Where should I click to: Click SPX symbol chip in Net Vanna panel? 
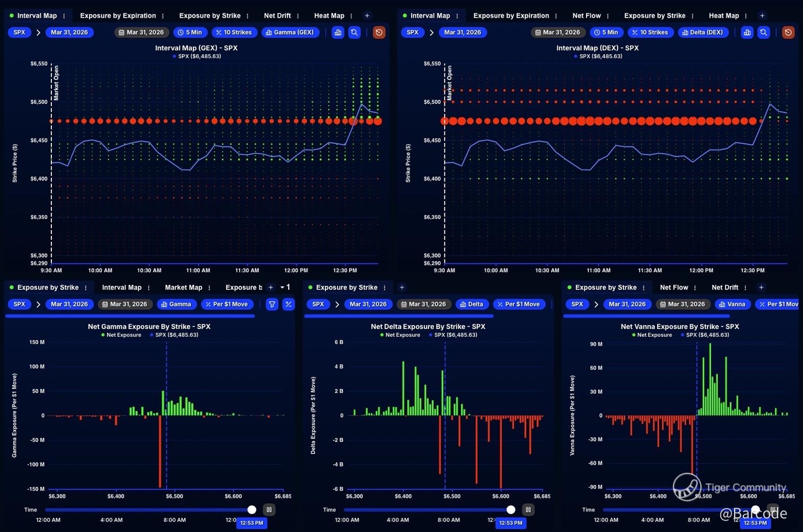[x=577, y=304]
